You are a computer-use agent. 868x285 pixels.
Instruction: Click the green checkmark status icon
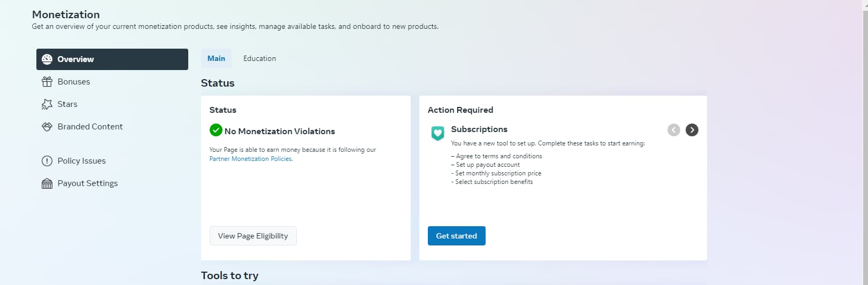click(216, 130)
